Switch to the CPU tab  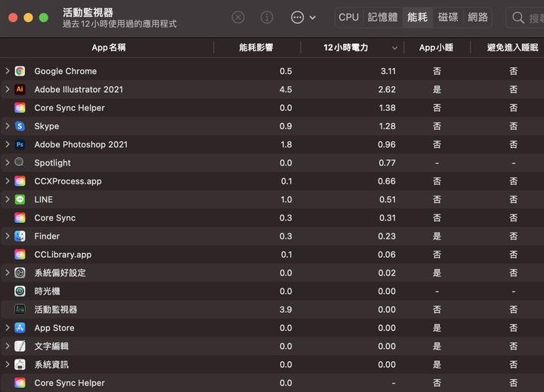[348, 17]
